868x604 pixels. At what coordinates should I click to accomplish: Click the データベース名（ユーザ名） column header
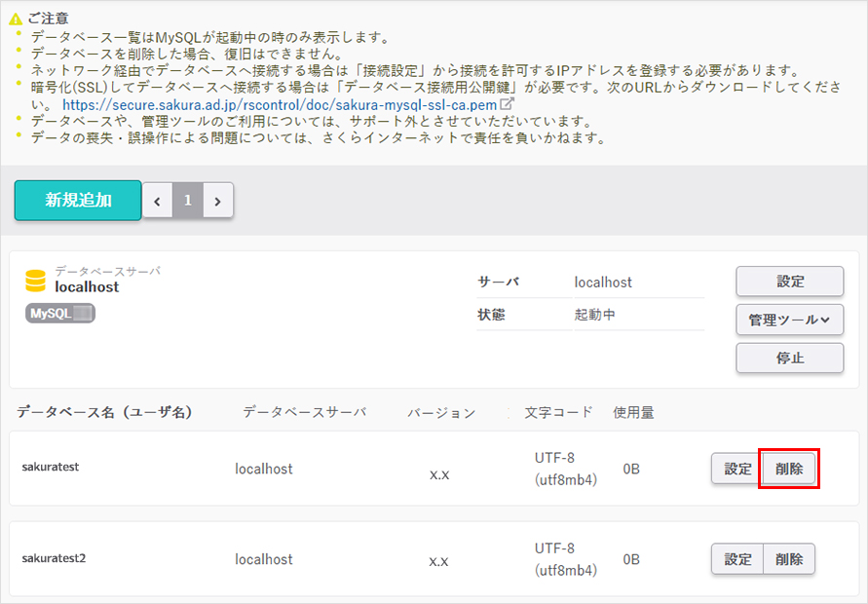pyautogui.click(x=104, y=412)
